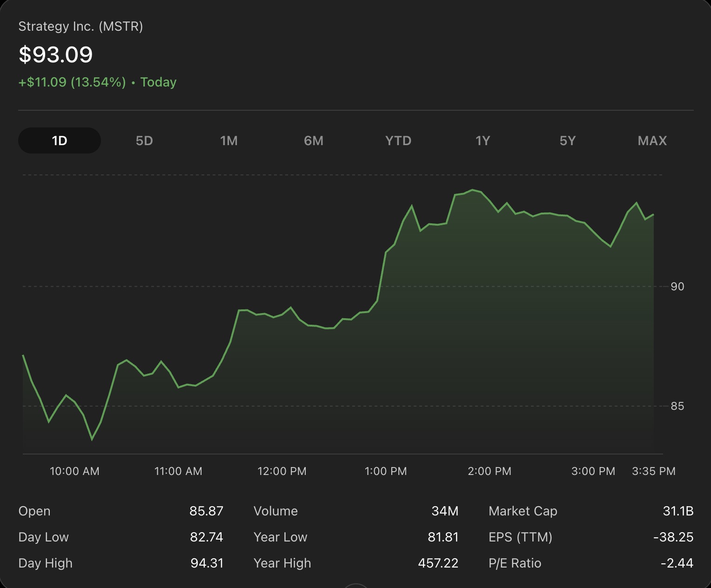
Task: Click the 10:00 AM time axis label
Action: [74, 471]
